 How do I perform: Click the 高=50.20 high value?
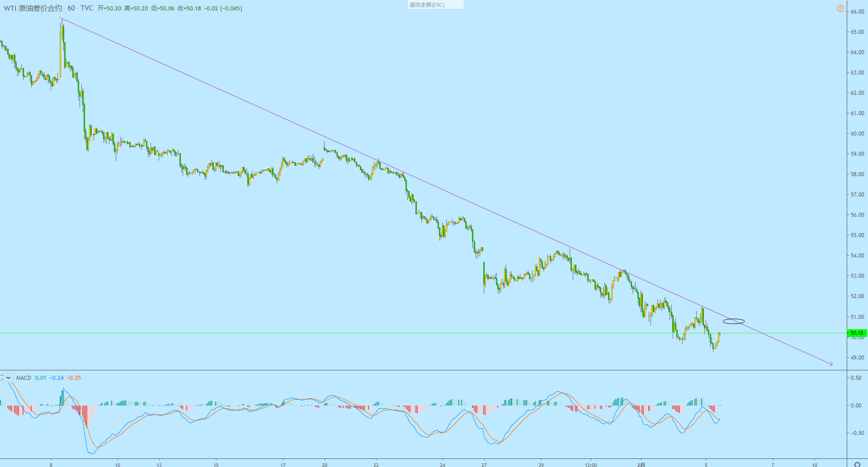point(136,9)
